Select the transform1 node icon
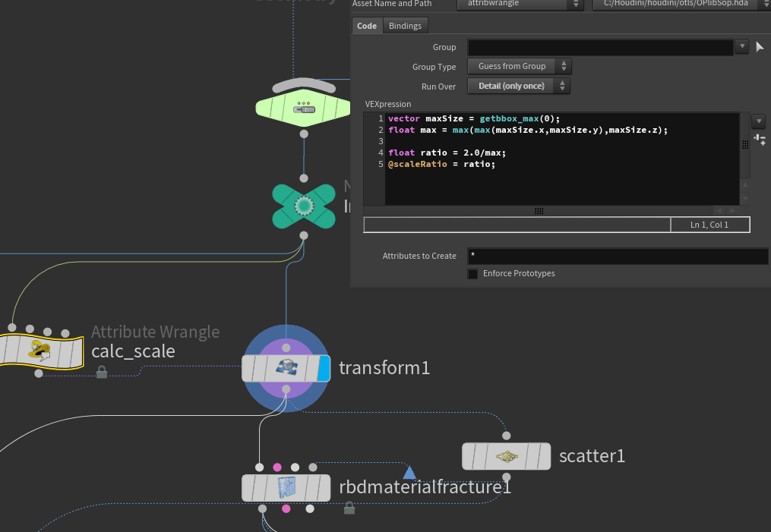Viewport: 771px width, 532px height. (286, 368)
